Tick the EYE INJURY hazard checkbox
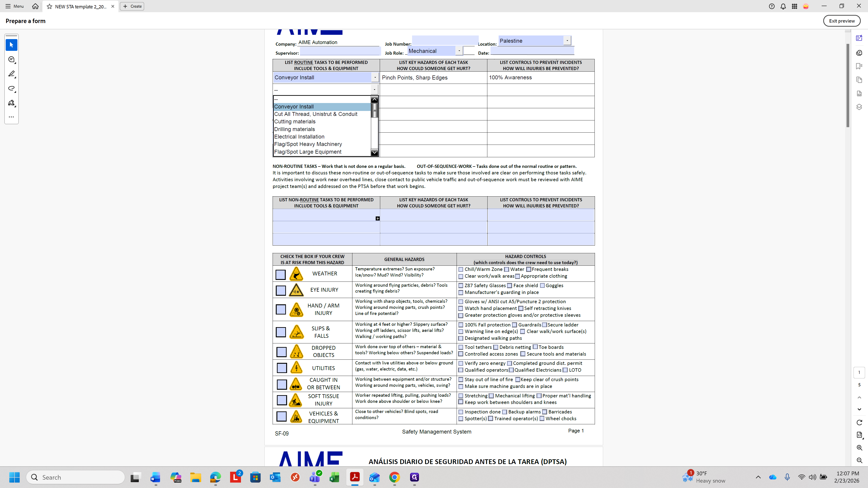 (281, 290)
